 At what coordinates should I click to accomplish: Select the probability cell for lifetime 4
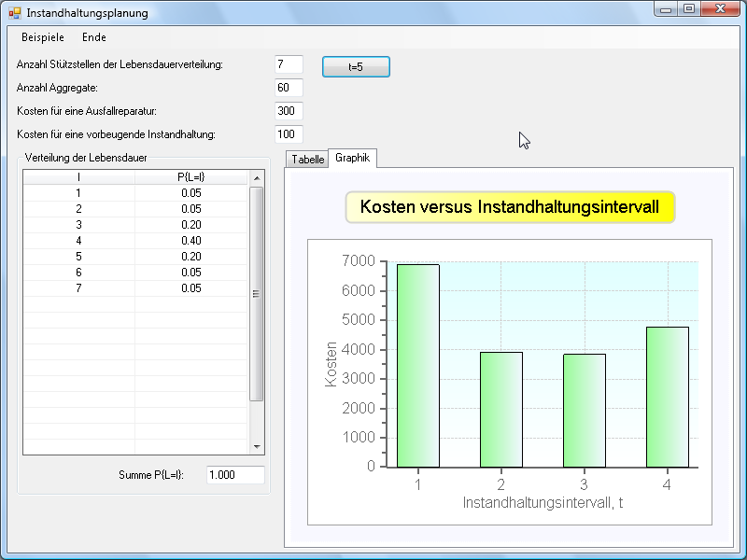pyautogui.click(x=190, y=241)
